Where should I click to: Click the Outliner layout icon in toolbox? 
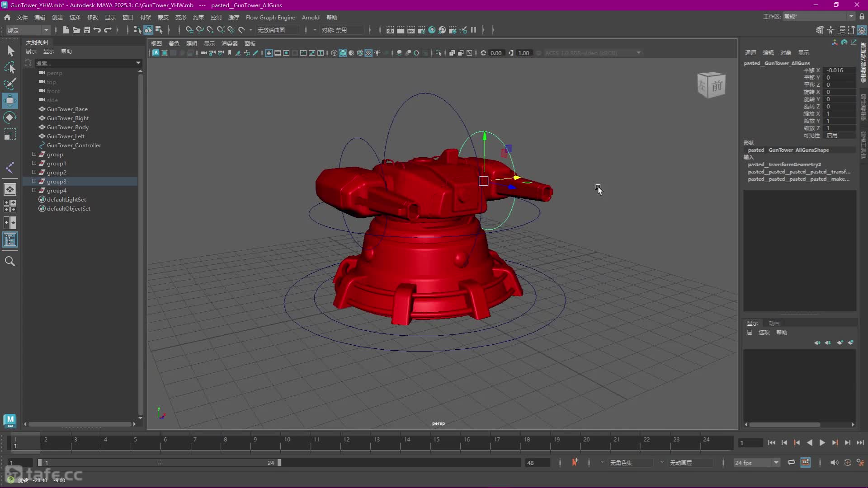point(10,239)
